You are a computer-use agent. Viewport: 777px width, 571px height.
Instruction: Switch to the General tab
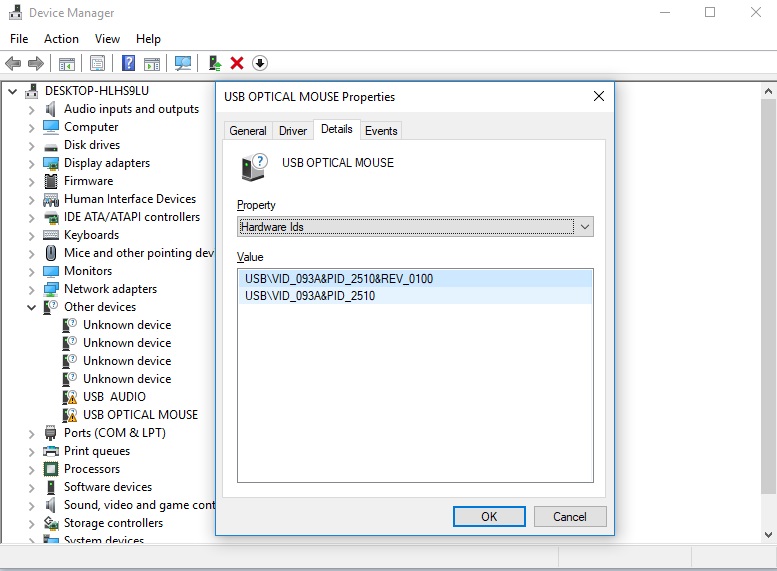point(248,131)
